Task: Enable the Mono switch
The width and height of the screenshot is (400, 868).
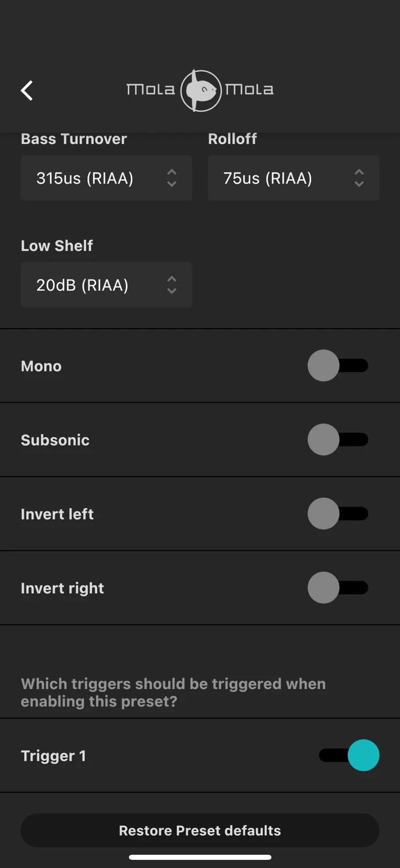Action: click(338, 366)
